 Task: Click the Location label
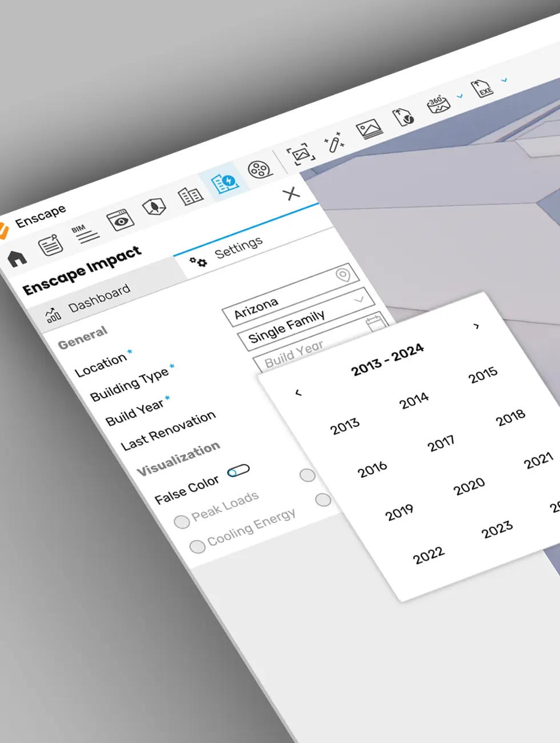click(101, 364)
